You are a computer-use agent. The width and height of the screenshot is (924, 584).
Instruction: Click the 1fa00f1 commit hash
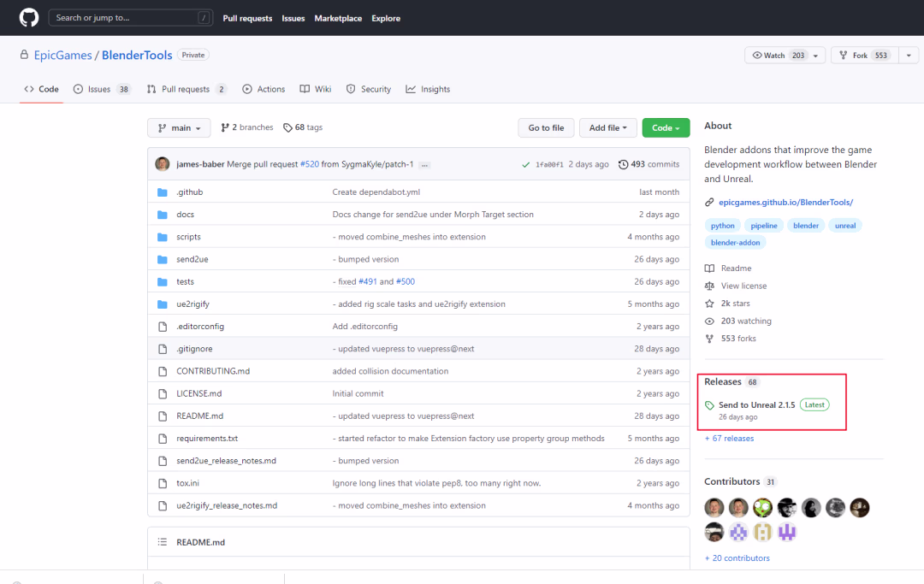(x=549, y=165)
